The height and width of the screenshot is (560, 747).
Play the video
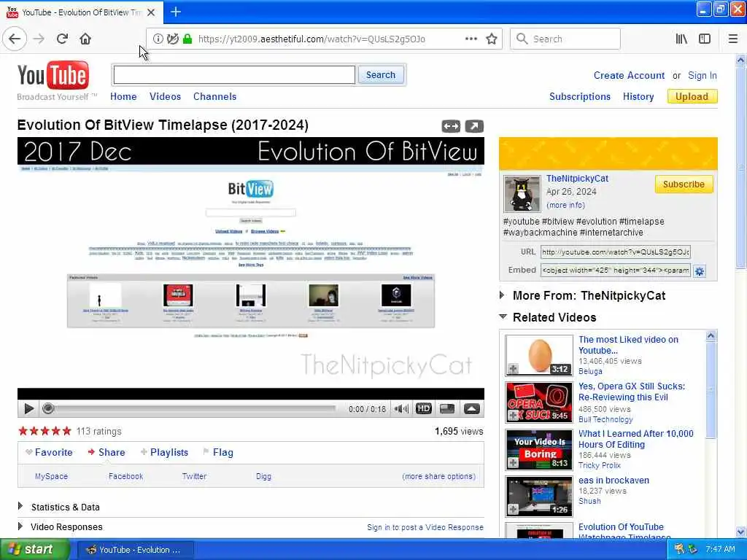tap(28, 408)
